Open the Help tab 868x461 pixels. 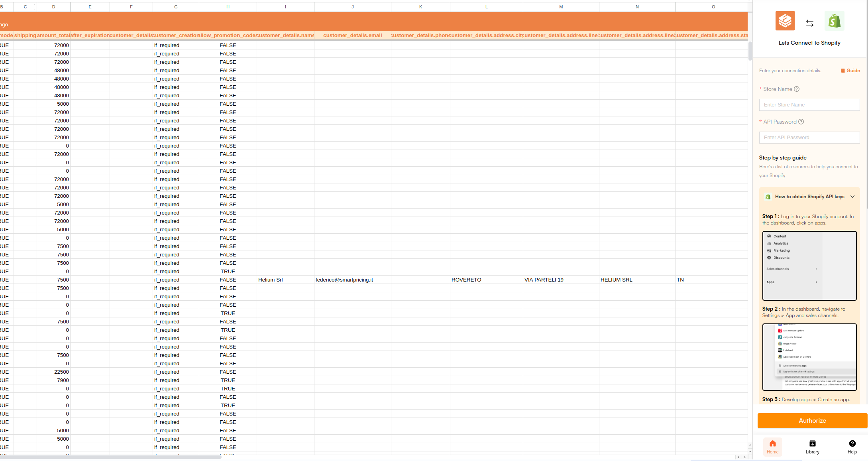852,447
